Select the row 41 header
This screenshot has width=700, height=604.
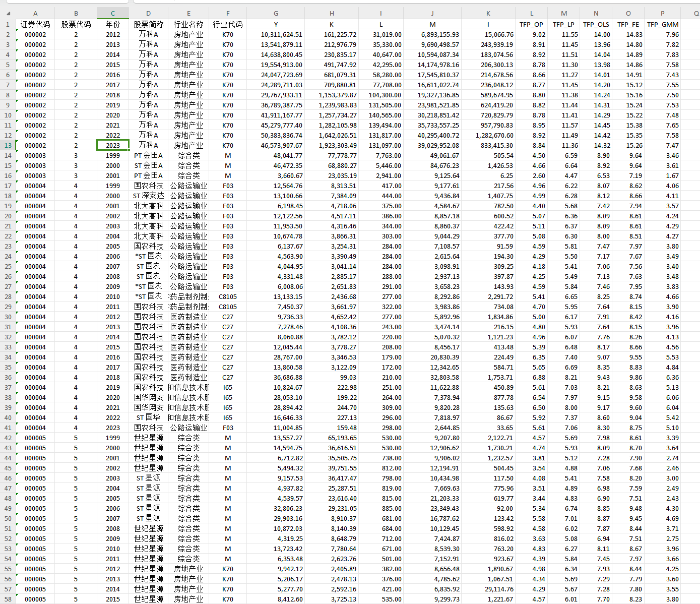pos(8,428)
